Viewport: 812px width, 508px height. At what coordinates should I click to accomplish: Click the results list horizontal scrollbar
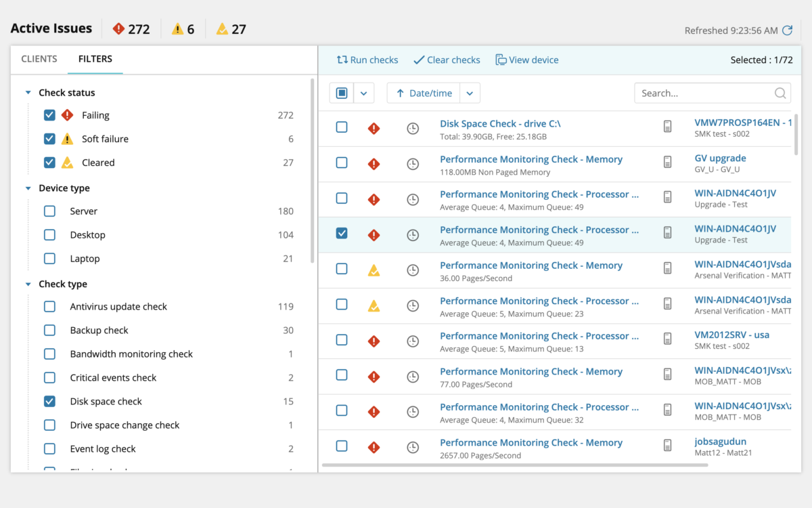pos(515,465)
